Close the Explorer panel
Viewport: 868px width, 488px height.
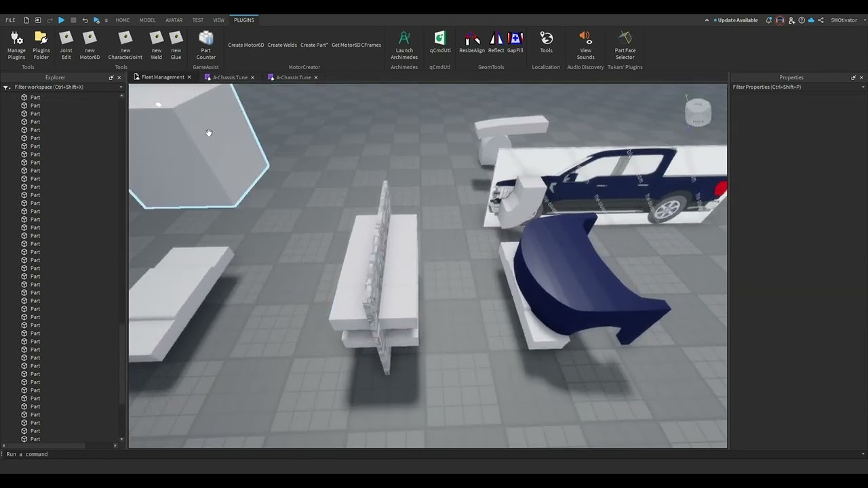119,78
